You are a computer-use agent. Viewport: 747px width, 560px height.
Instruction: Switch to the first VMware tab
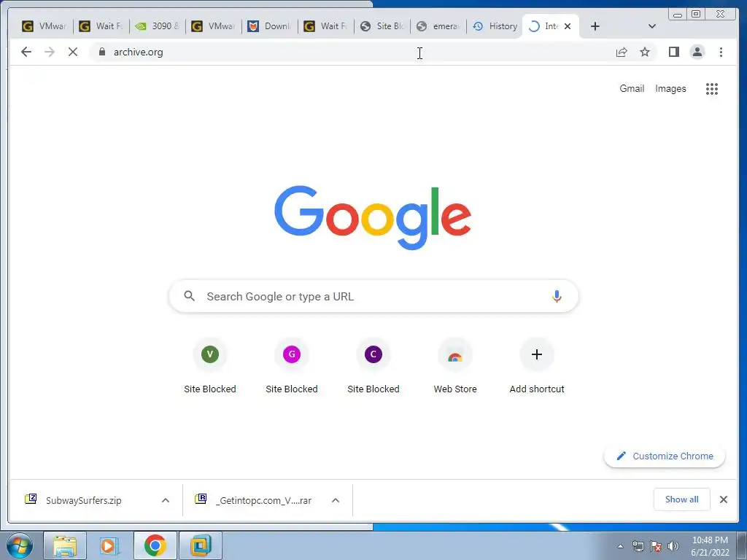click(44, 26)
